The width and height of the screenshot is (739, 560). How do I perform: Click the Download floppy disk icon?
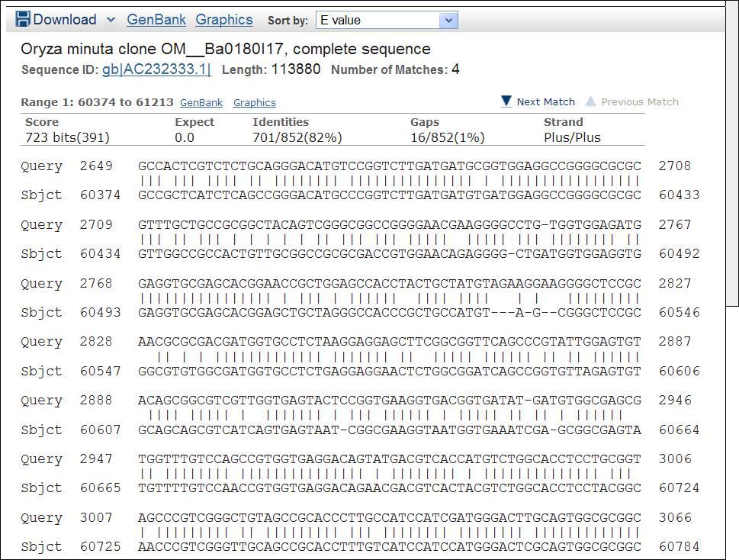23,19
